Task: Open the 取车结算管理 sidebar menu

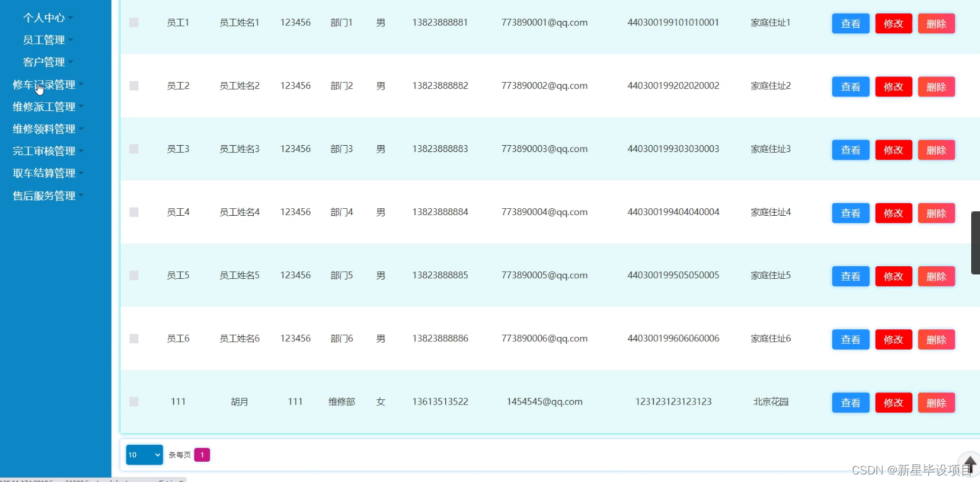Action: [42, 173]
